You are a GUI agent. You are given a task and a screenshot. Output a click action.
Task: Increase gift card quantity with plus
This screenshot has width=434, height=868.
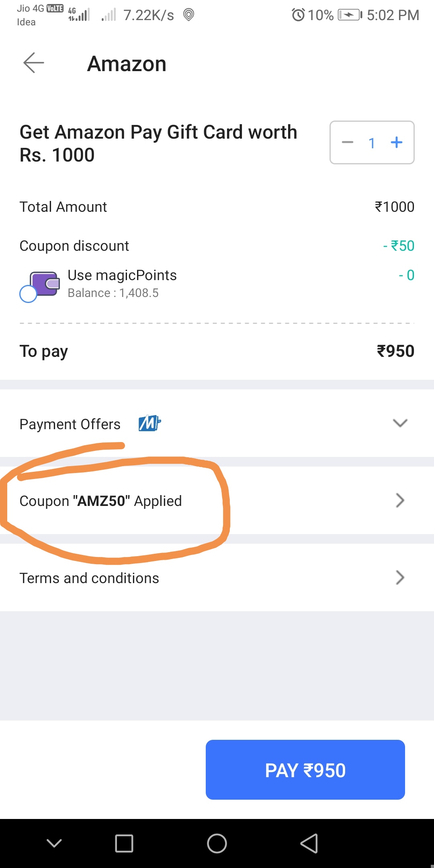(397, 142)
